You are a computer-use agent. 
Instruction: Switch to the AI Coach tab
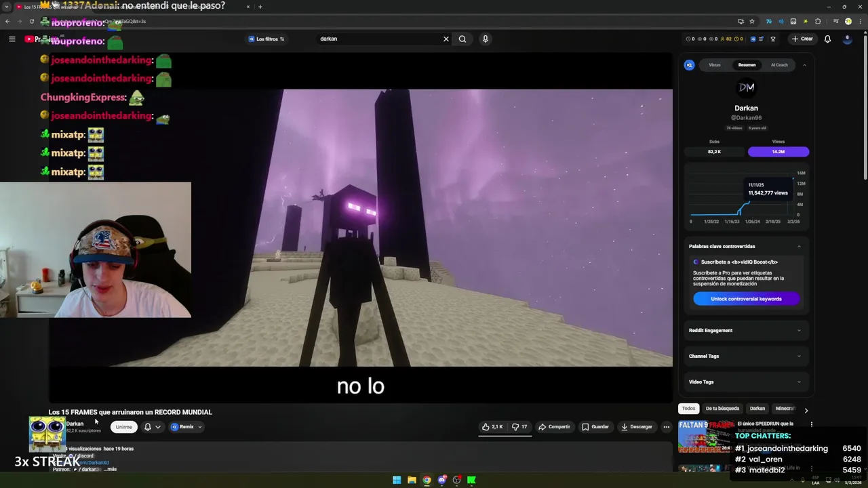click(779, 65)
